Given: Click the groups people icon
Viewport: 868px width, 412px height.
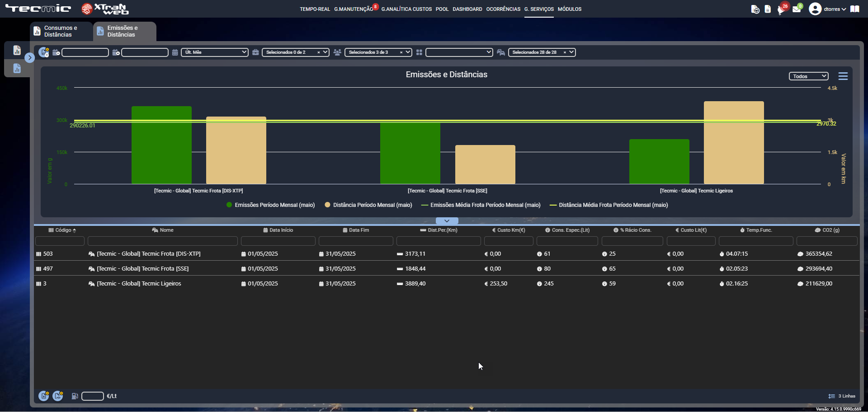Looking at the screenshot, I should point(337,52).
